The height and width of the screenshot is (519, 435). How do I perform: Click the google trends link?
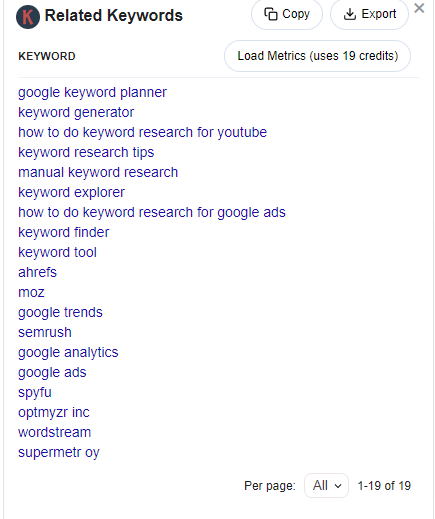coord(60,313)
